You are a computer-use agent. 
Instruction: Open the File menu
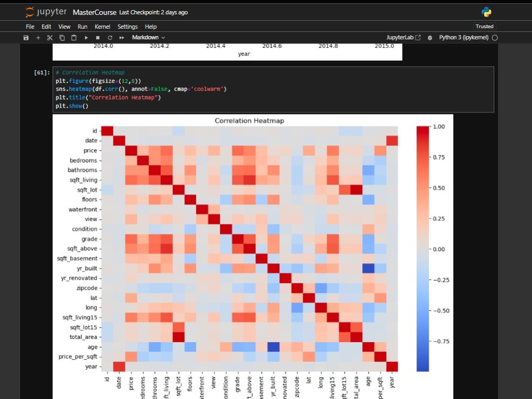[x=30, y=27]
